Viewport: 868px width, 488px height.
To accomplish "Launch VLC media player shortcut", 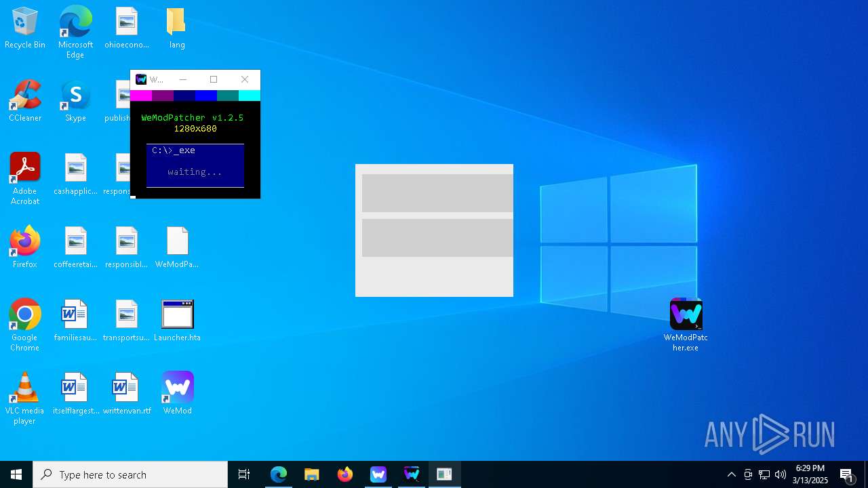I will [x=25, y=399].
